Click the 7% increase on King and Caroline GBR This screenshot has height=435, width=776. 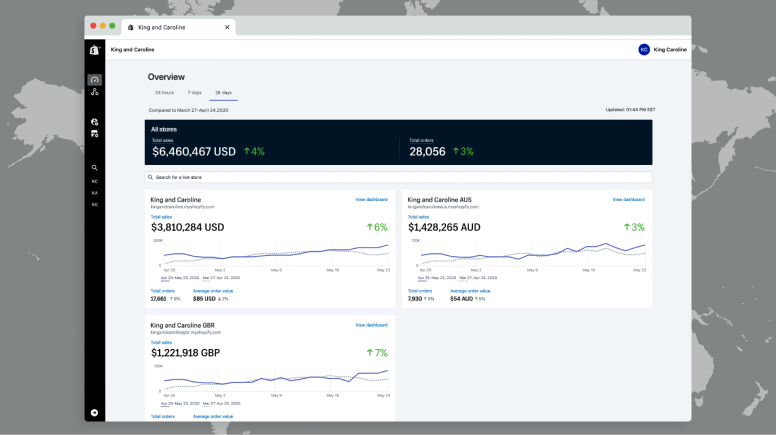pyautogui.click(x=377, y=353)
